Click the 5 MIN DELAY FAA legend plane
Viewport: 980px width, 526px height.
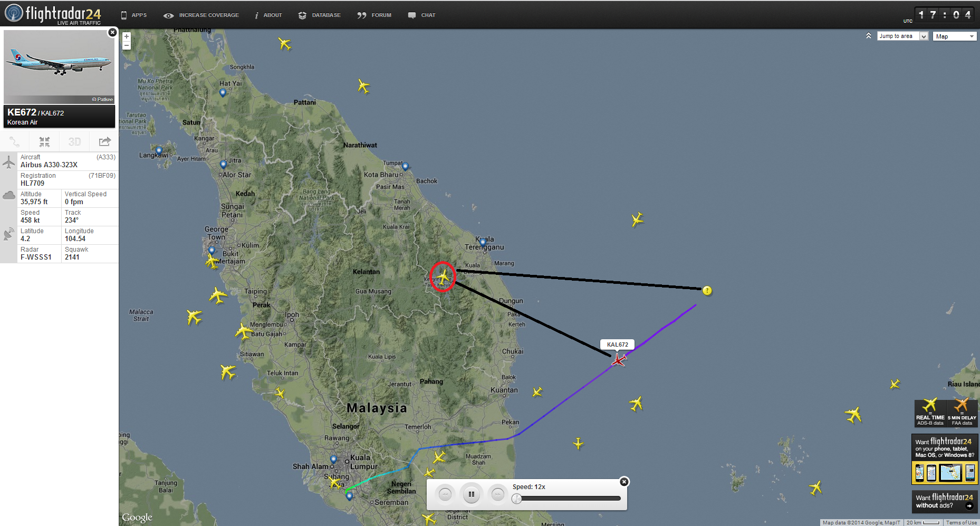coord(962,406)
